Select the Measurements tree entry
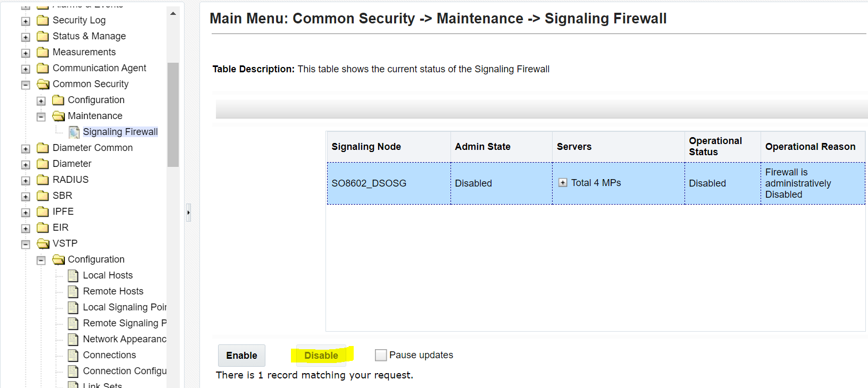 click(84, 52)
